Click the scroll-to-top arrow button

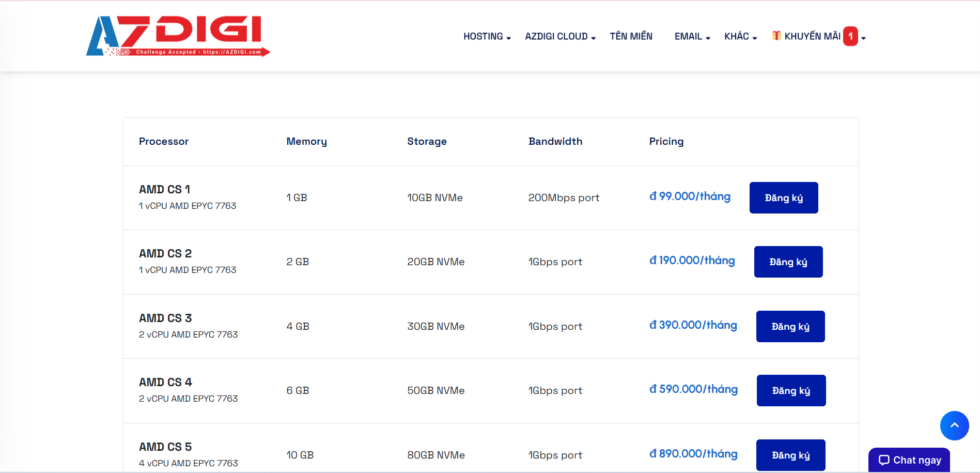954,425
